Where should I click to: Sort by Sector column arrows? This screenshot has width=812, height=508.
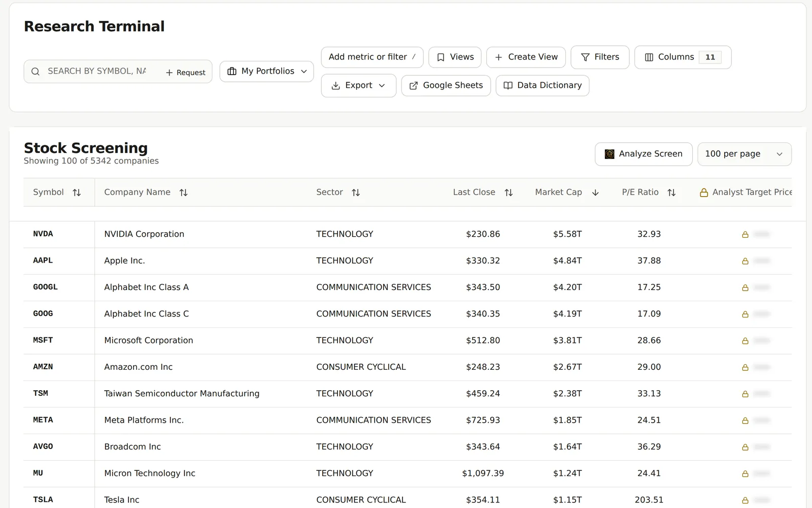[x=356, y=193]
